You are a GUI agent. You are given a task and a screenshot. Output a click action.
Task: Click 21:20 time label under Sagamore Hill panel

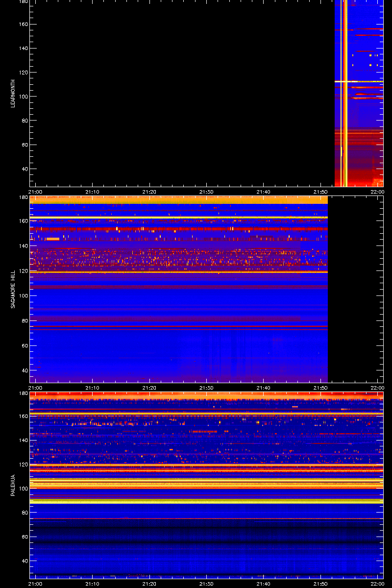click(149, 388)
